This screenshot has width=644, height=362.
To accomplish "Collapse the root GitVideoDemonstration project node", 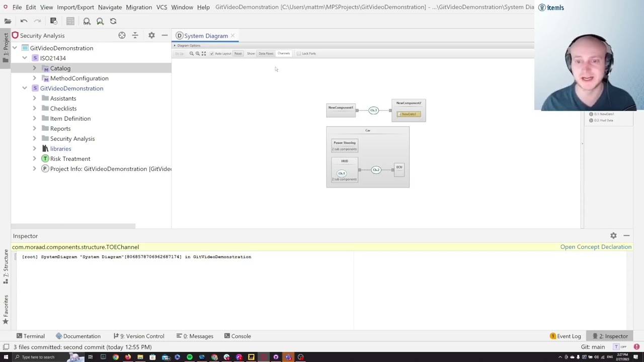I will click(x=14, y=48).
